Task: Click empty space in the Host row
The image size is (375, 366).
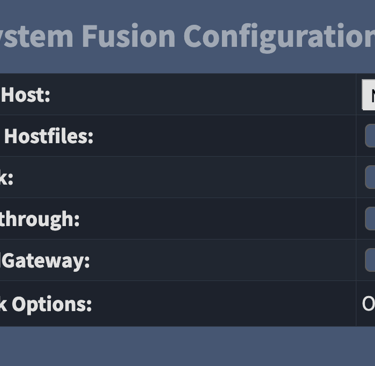Action: [x=200, y=95]
